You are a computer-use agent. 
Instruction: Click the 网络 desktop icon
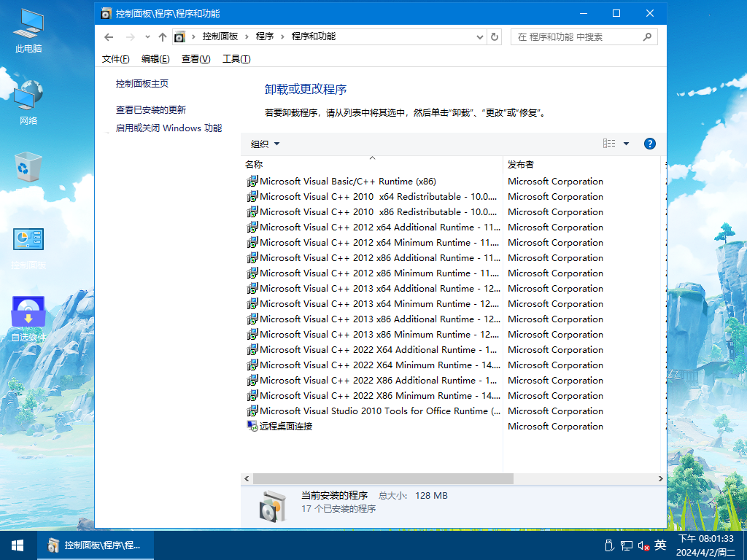click(x=28, y=104)
